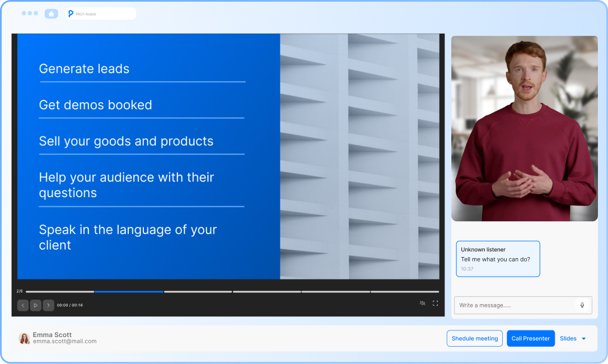Select the slide counter showing 2/6

[x=20, y=291]
